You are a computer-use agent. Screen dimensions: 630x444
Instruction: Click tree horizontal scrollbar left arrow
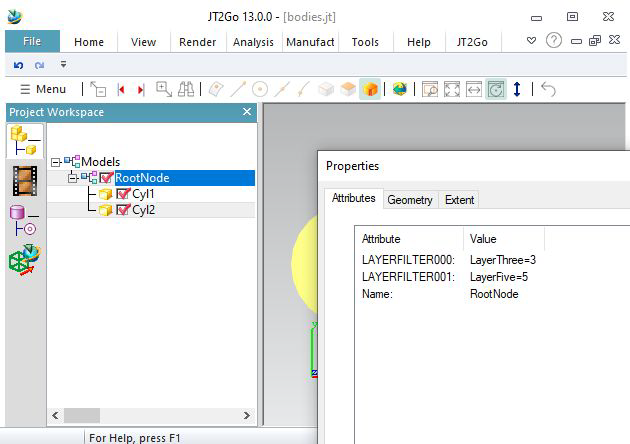coord(55,415)
